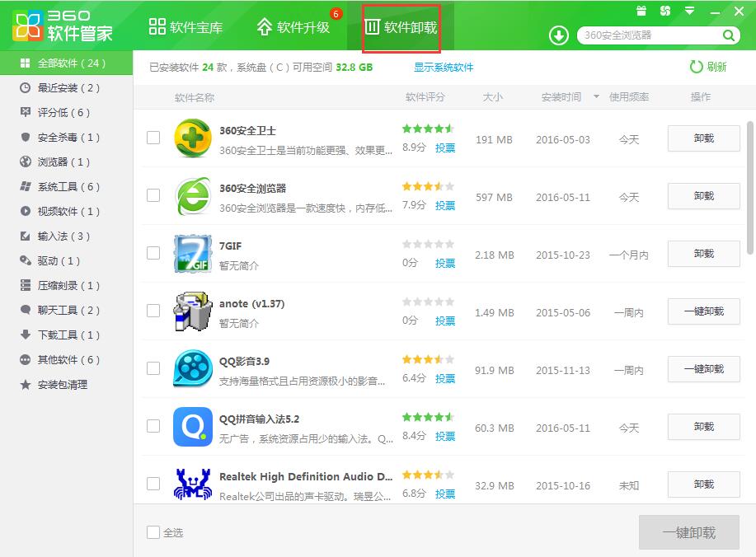Check the QQ影音3.9 row checkbox

[153, 368]
